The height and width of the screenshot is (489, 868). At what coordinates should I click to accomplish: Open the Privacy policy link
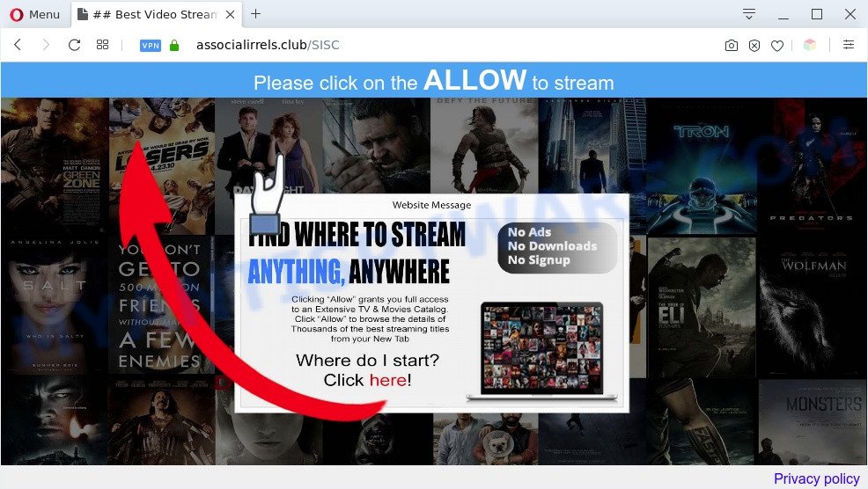(817, 478)
